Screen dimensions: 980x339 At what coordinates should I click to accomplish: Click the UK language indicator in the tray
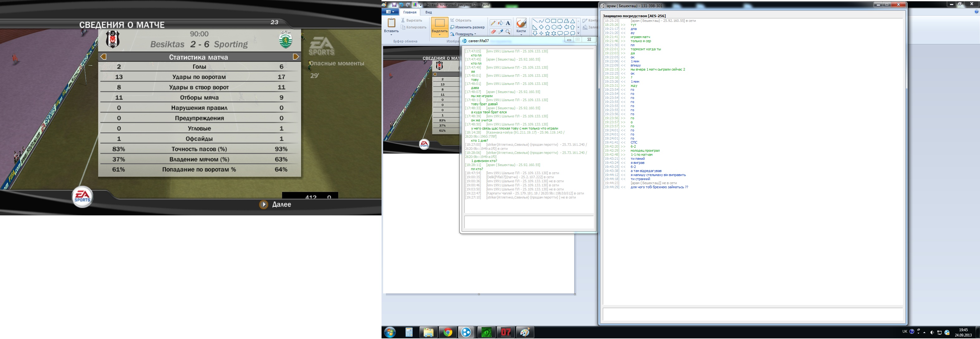[x=905, y=332]
